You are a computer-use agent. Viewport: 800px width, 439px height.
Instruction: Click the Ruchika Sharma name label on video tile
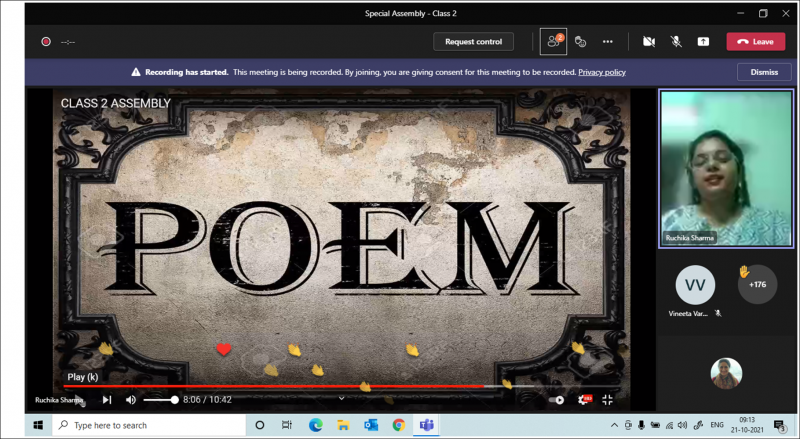coord(689,238)
